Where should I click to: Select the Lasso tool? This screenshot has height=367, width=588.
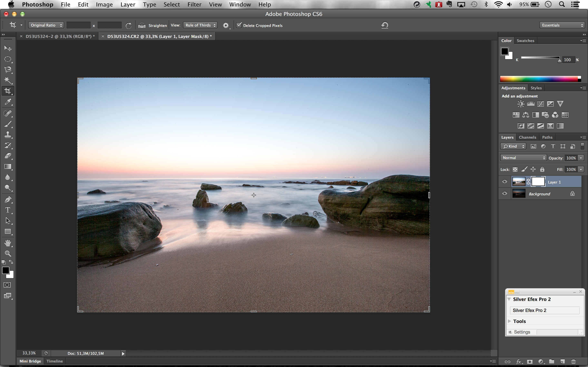coord(8,69)
